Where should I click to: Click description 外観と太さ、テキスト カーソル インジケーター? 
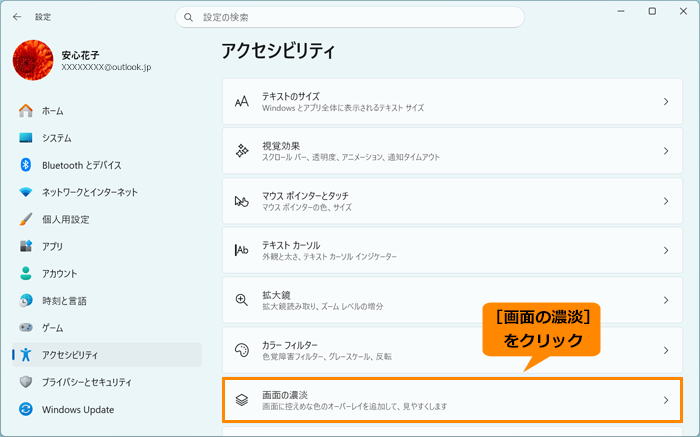coord(329,257)
